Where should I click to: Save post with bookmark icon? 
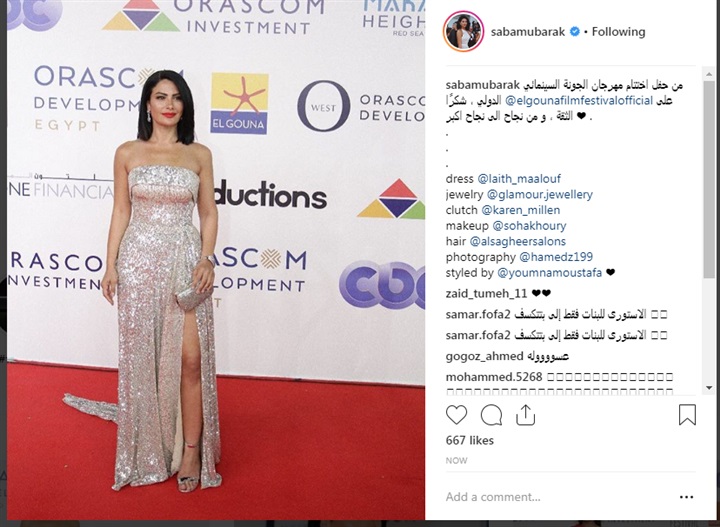(x=687, y=415)
